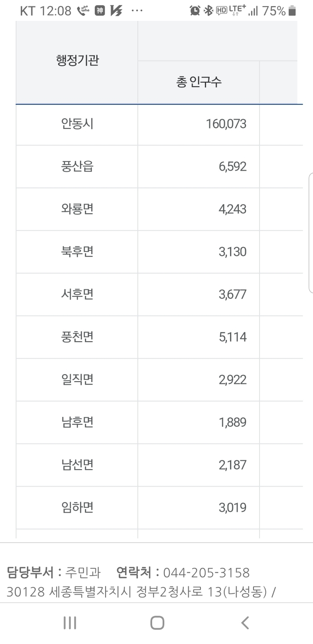Tap the alarm clock status icon
The width and height of the screenshot is (313, 644).
[195, 11]
